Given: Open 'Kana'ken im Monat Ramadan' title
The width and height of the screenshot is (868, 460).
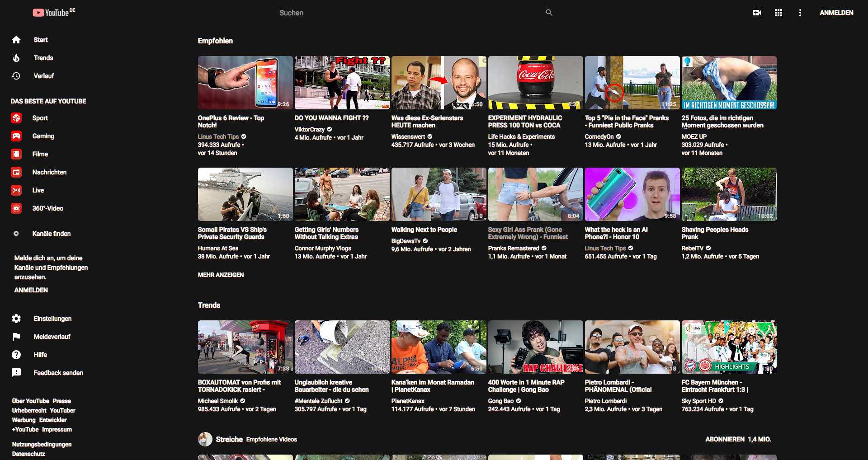Looking at the screenshot, I should [x=433, y=386].
